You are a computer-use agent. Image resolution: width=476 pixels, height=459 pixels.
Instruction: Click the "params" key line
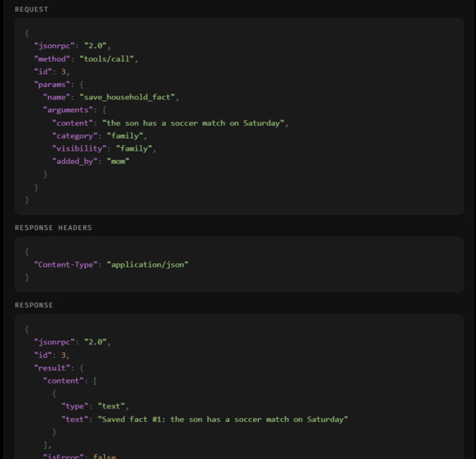(58, 84)
